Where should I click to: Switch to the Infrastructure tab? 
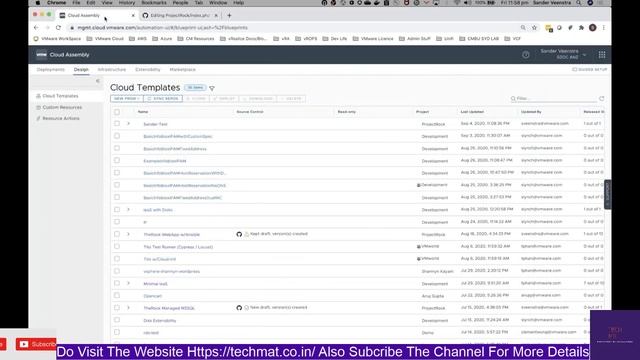(x=112, y=70)
